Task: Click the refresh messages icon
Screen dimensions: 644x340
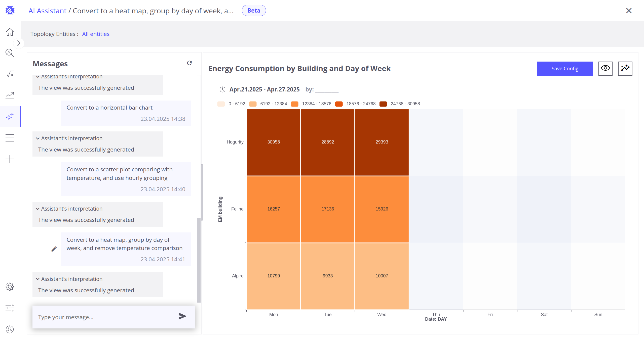Action: pos(189,63)
